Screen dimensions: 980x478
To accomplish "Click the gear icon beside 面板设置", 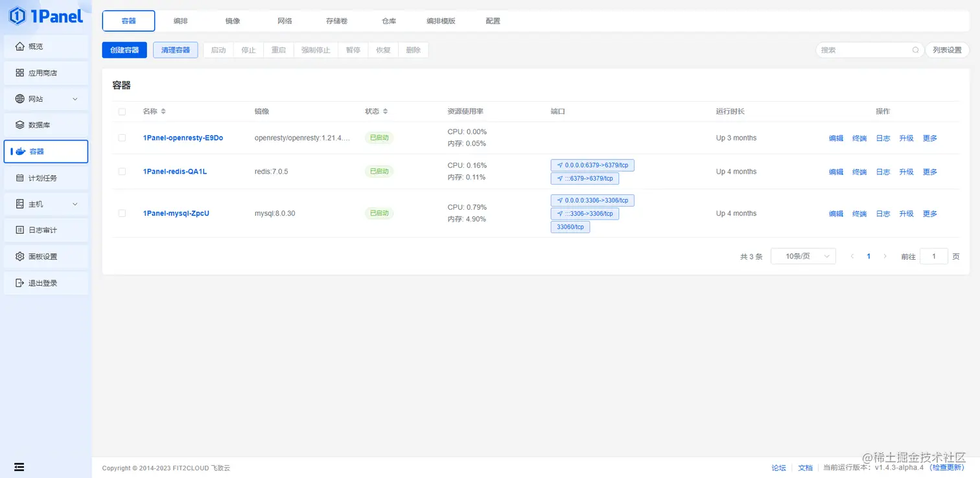I will pyautogui.click(x=19, y=256).
